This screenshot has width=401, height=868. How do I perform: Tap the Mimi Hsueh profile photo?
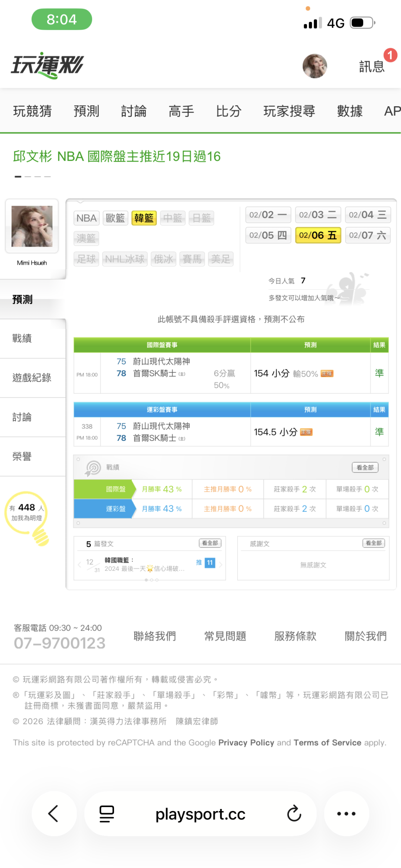32,226
